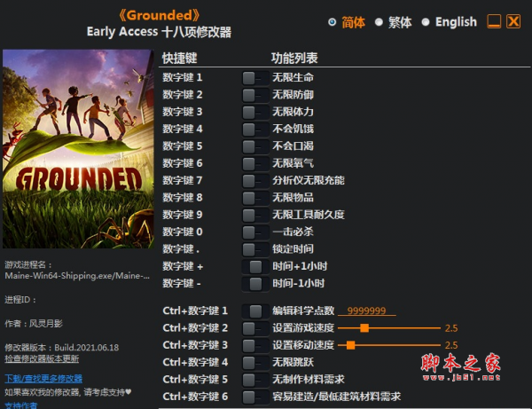Click hotkey label 数字键 1
Image resolution: width=532 pixels, height=409 pixels.
pos(183,77)
